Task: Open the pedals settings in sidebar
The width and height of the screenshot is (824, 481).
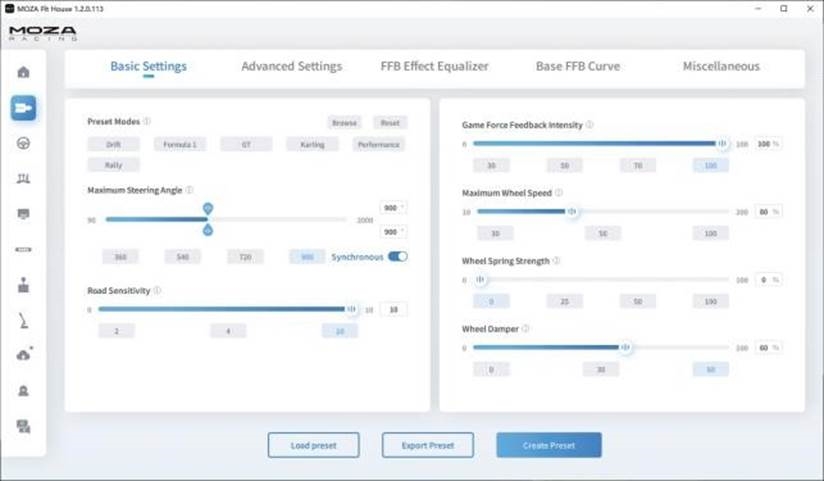Action: (x=23, y=178)
